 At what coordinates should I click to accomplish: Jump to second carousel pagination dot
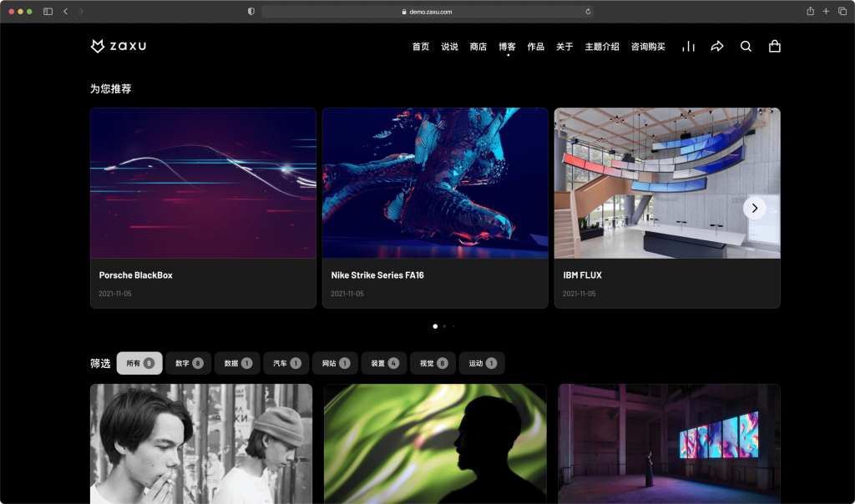click(x=444, y=326)
